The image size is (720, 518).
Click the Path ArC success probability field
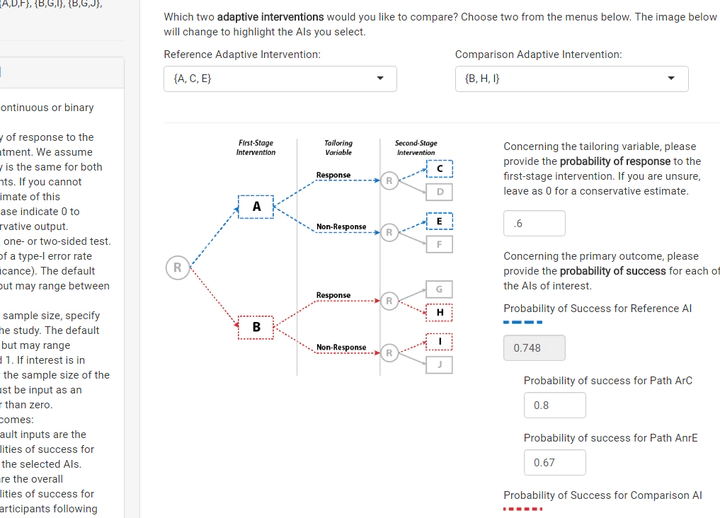[554, 405]
